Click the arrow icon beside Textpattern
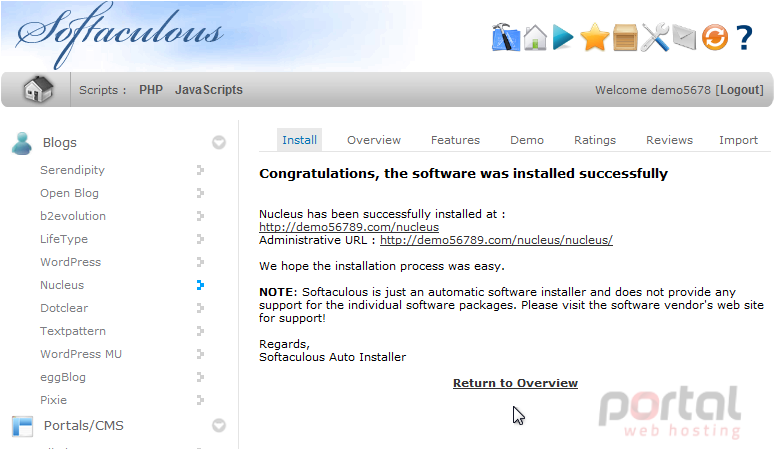The width and height of the screenshot is (776, 450). click(x=200, y=331)
